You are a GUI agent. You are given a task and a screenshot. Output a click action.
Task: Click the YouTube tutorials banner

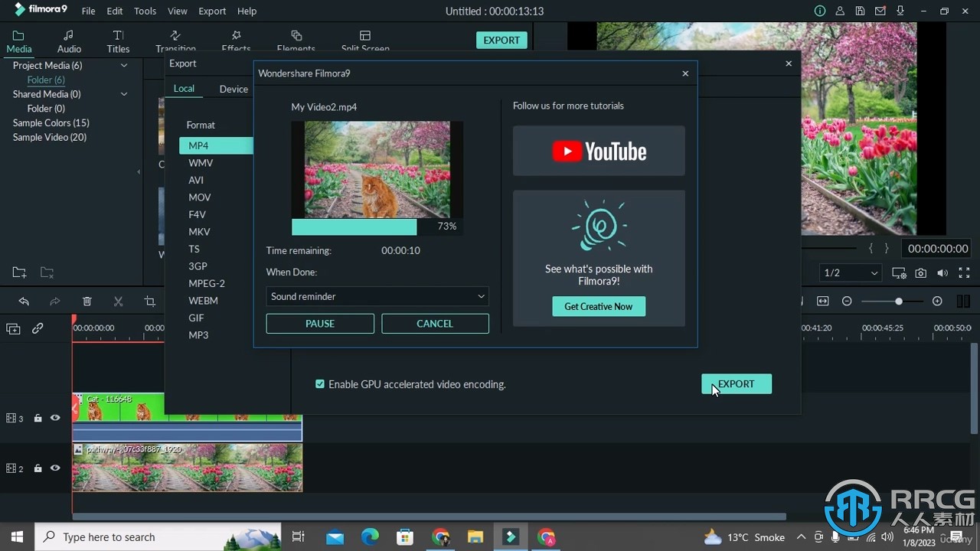599,151
